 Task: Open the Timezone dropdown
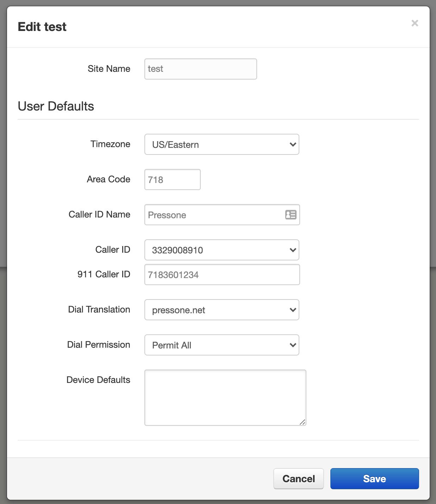[x=222, y=144]
